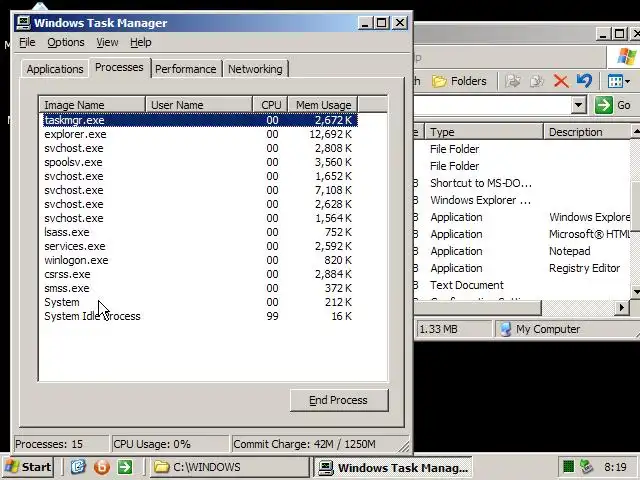The image size is (640, 480).
Task: Open the View menu in Task Manager
Action: tap(107, 42)
